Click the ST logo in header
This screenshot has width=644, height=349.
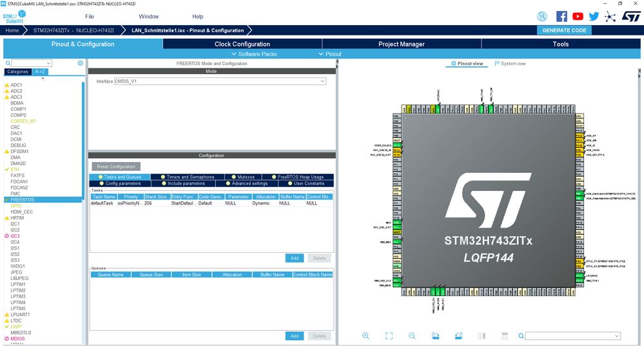pyautogui.click(x=631, y=16)
